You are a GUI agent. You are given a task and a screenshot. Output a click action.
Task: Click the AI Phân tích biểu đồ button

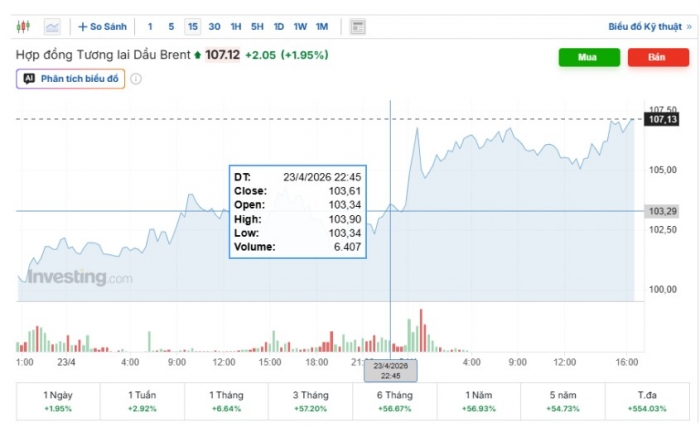tap(70, 79)
